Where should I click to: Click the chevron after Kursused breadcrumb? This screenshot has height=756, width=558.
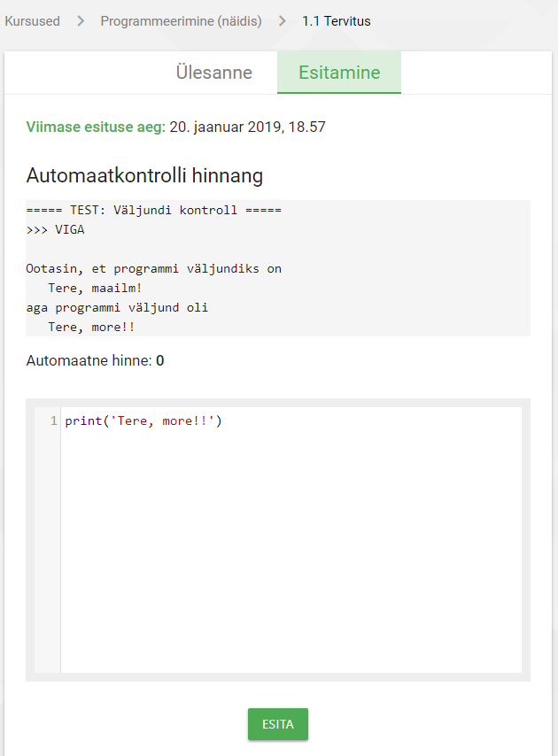(x=81, y=21)
